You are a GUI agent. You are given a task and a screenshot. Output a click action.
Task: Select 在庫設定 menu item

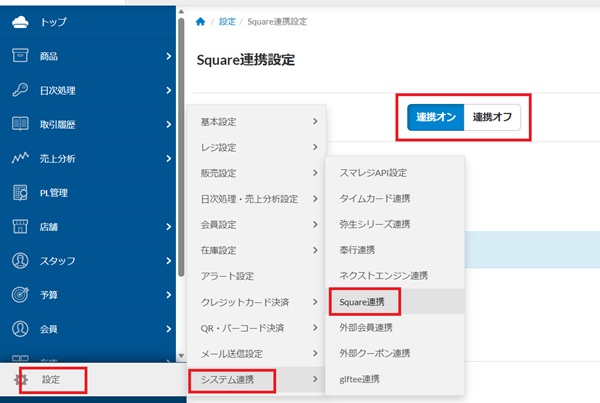pos(256,250)
